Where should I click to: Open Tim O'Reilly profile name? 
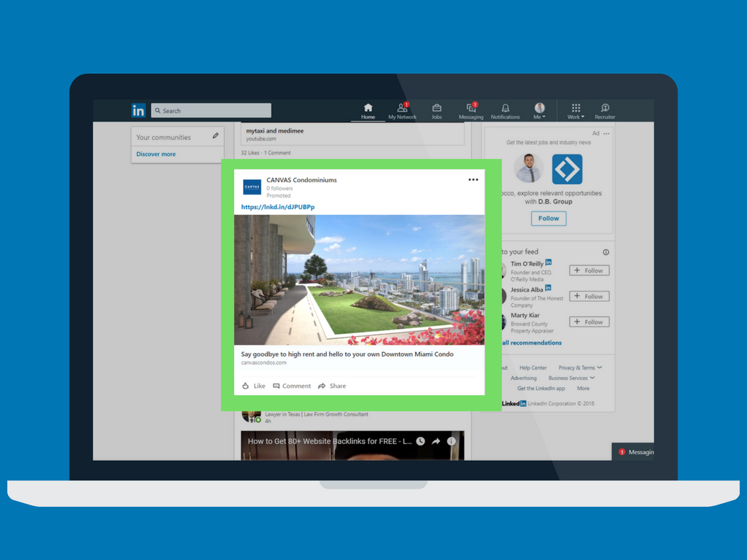coord(527,264)
